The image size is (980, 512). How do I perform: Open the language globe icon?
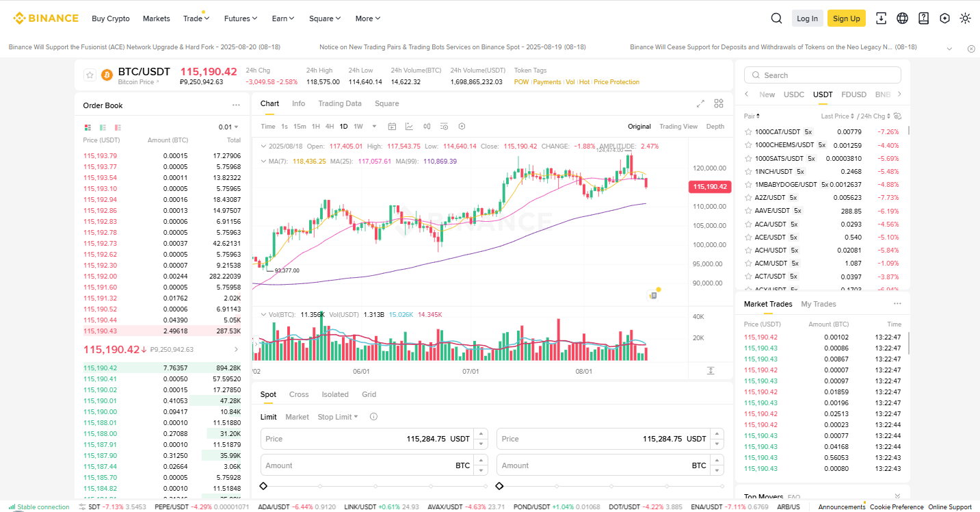tap(903, 18)
